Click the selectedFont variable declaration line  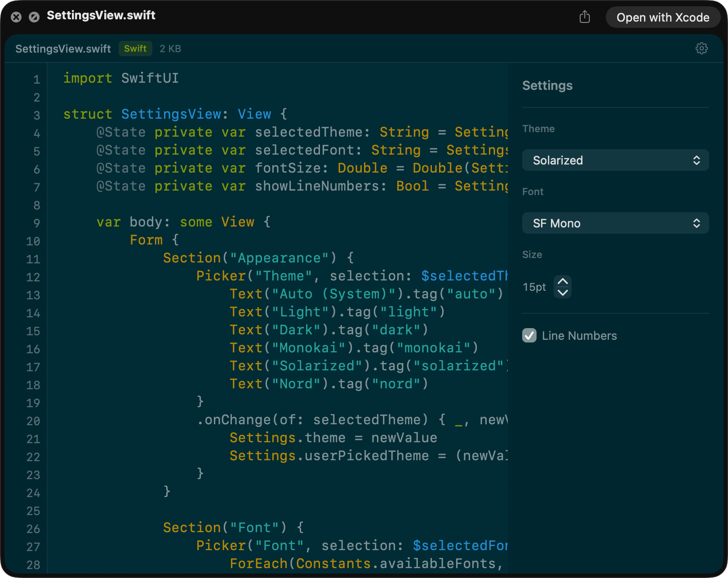(302, 150)
